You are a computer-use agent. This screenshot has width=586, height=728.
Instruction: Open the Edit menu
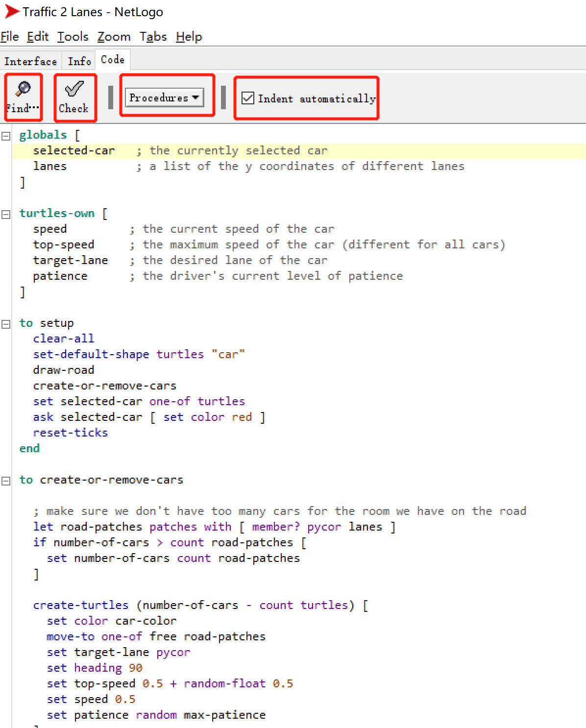click(x=38, y=37)
